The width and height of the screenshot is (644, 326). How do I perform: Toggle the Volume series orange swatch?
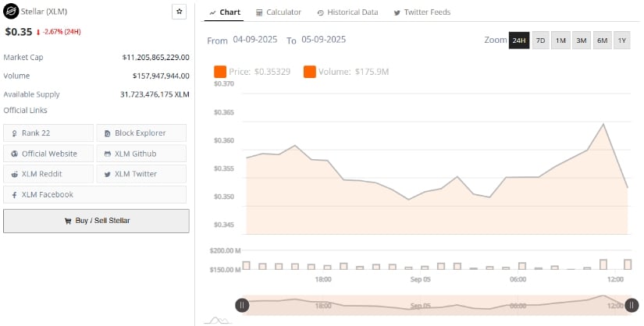point(310,72)
